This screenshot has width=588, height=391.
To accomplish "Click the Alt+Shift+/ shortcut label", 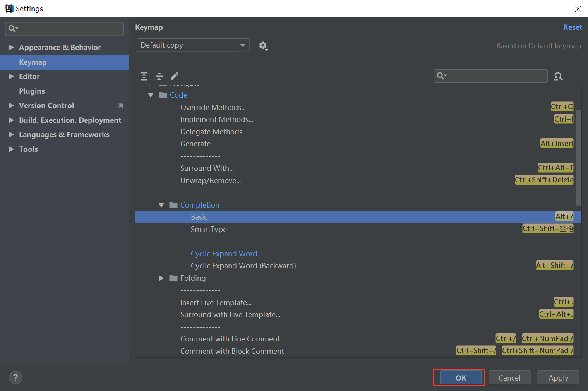I will 555,265.
